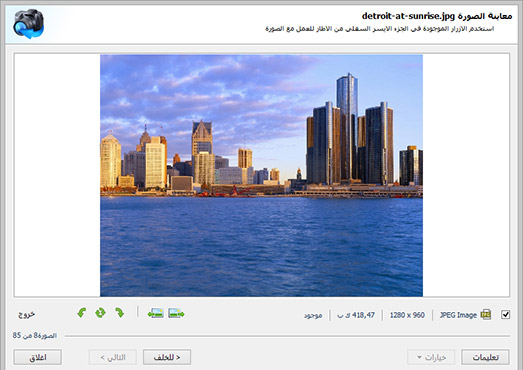Screen dimensions: 523x370
Task: Click the للخلف back button
Action: pos(167,357)
